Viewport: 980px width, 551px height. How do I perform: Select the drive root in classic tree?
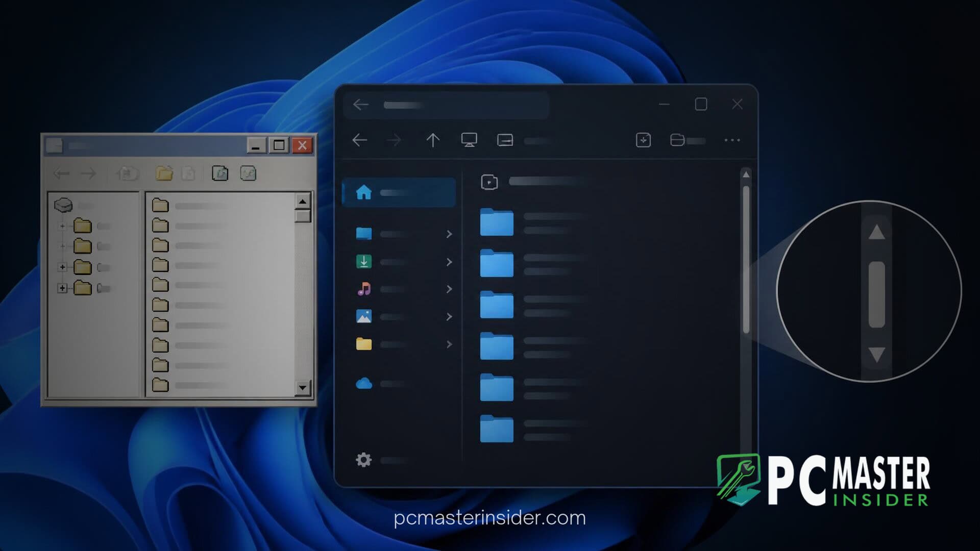[x=63, y=205]
